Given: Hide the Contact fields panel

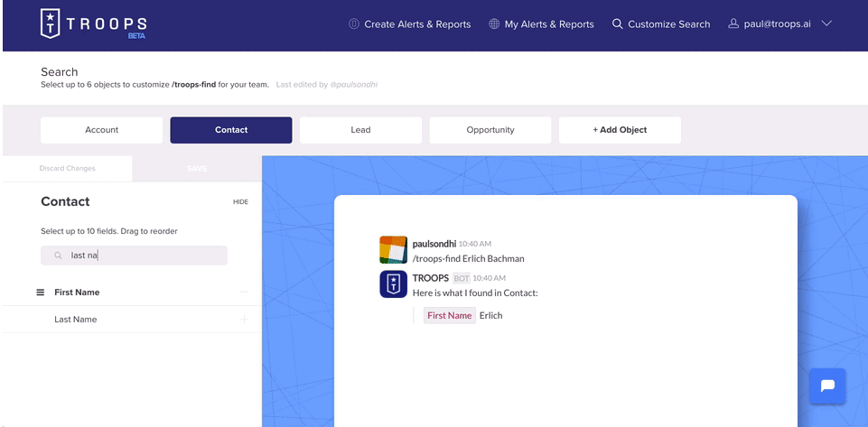Looking at the screenshot, I should tap(240, 202).
